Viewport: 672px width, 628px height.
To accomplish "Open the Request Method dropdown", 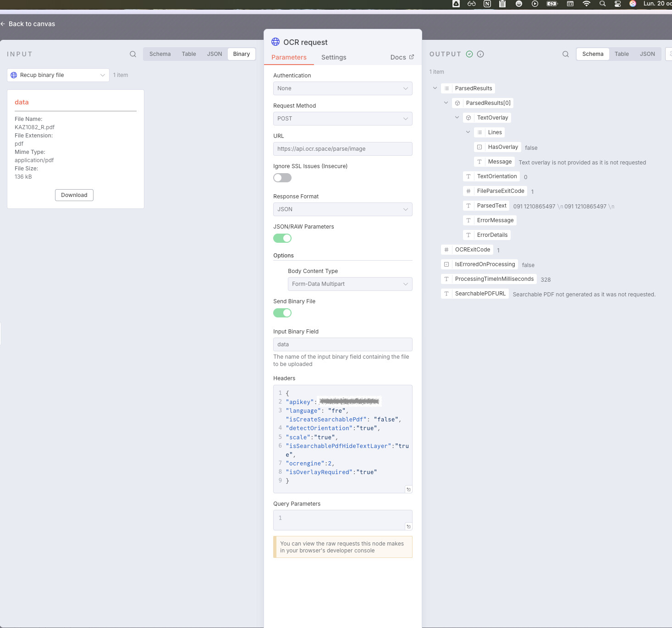I will 342,119.
